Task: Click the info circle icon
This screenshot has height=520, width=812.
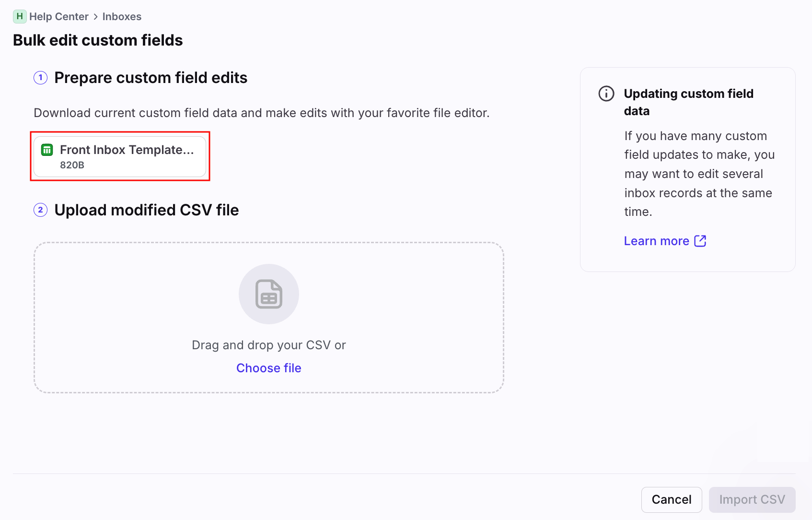Action: pyautogui.click(x=606, y=94)
